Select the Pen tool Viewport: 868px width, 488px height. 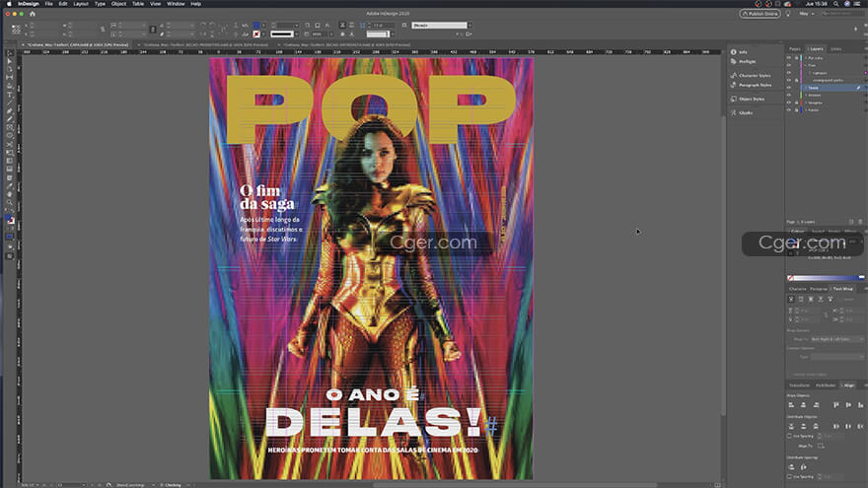pyautogui.click(x=10, y=111)
